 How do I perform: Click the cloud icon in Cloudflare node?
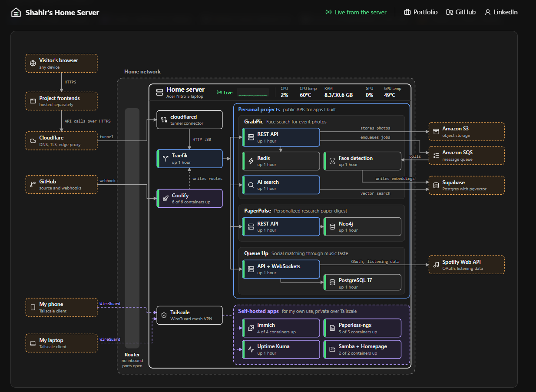click(x=33, y=141)
